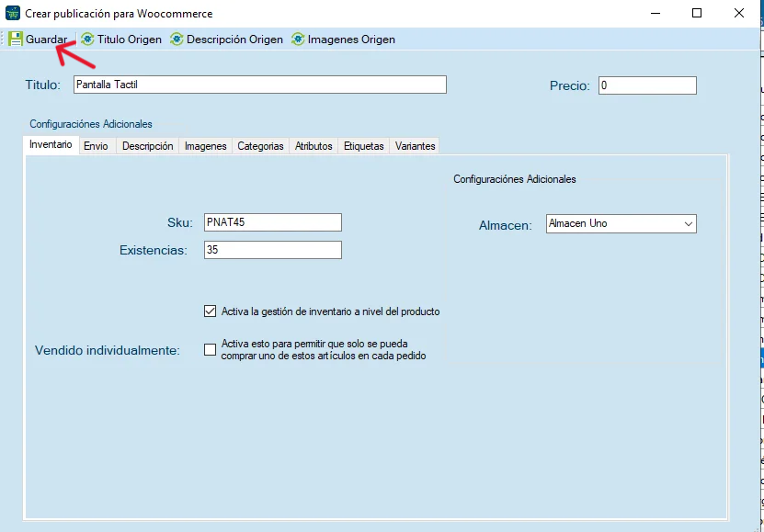Minimize the Crear publicación window

[x=656, y=13]
